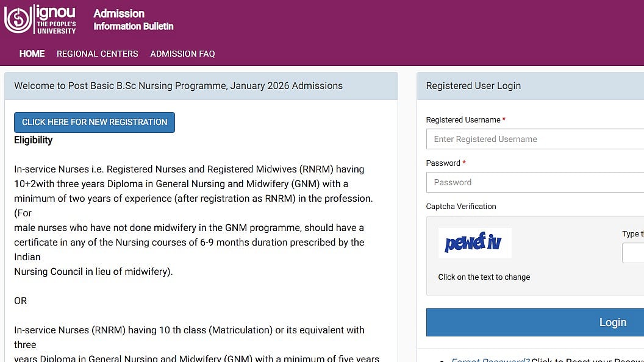This screenshot has height=362, width=644.
Task: Click the Admission Information Bulletin title
Action: point(133,20)
